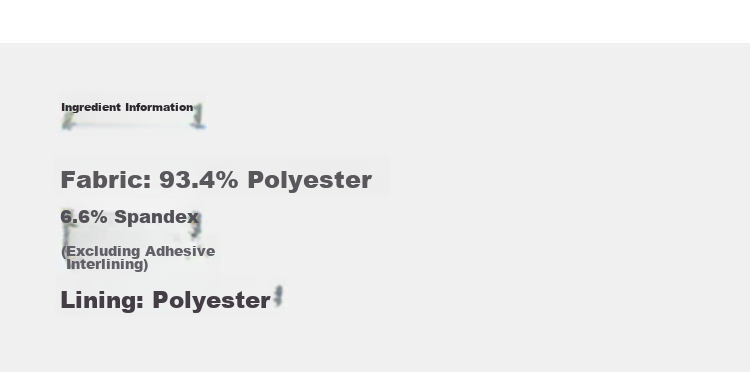Image resolution: width=750 pixels, height=372 pixels.
Task: Select the word Ingredient in the heading
Action: pyautogui.click(x=91, y=107)
